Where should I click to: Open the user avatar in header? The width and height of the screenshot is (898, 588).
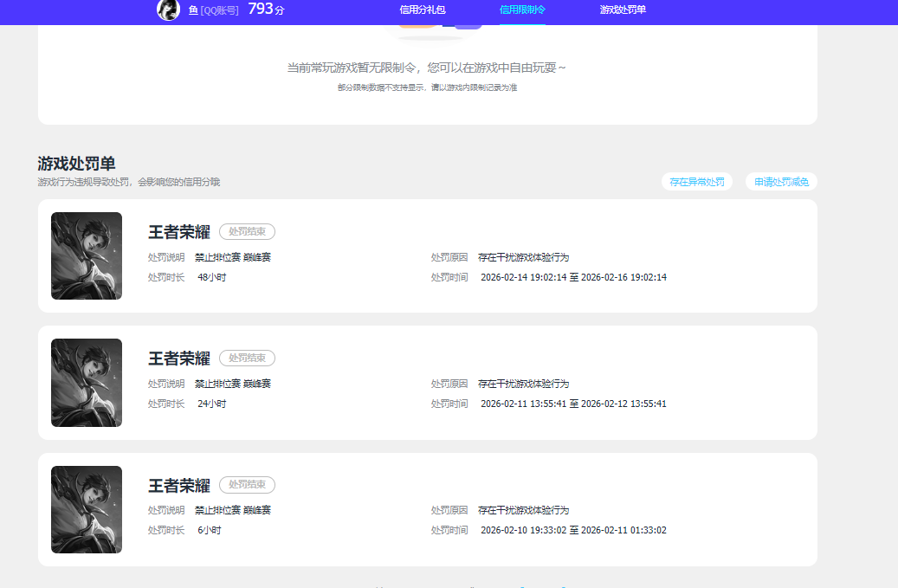coord(168,10)
